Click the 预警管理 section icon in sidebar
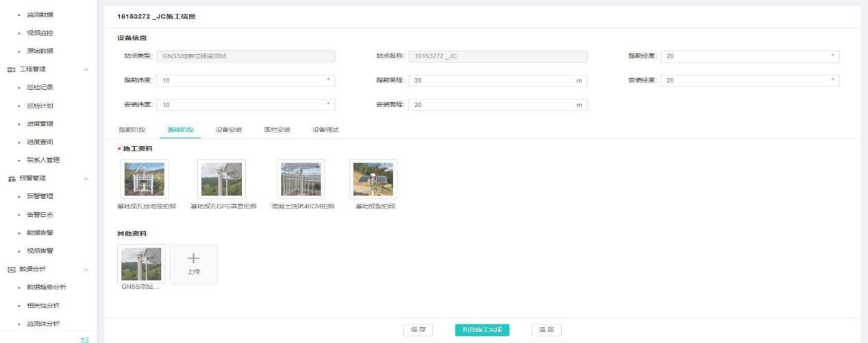The height and width of the screenshot is (343, 868). point(11,178)
